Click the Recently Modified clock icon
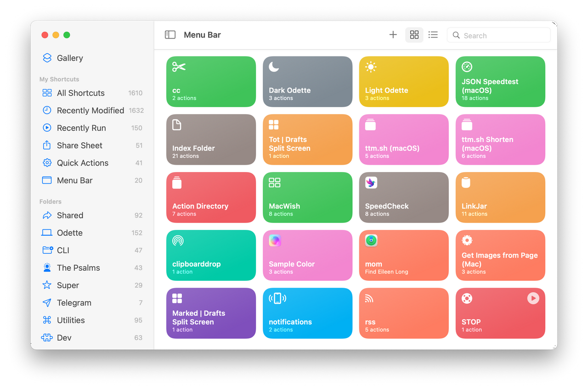Image resolution: width=588 pixels, height=390 pixels. (47, 110)
